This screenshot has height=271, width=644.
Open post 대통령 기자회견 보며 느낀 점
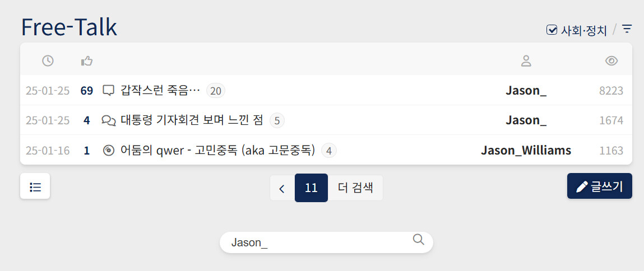click(192, 120)
